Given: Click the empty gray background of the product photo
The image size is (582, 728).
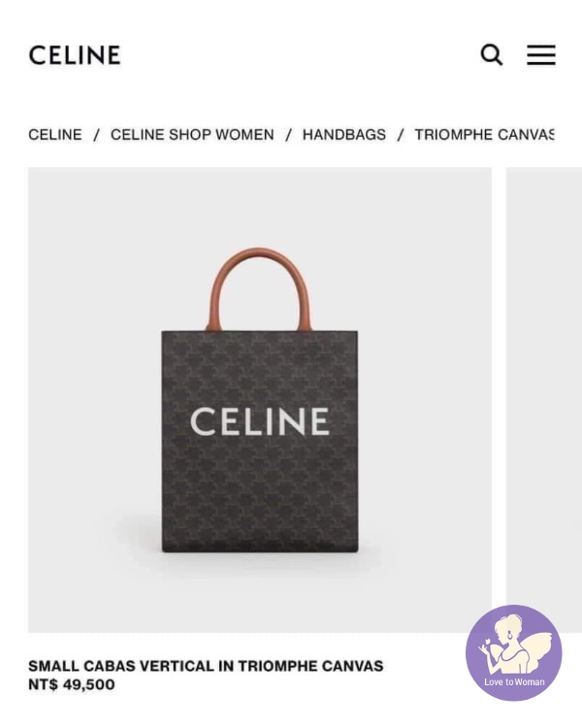Looking at the screenshot, I should point(93,279).
